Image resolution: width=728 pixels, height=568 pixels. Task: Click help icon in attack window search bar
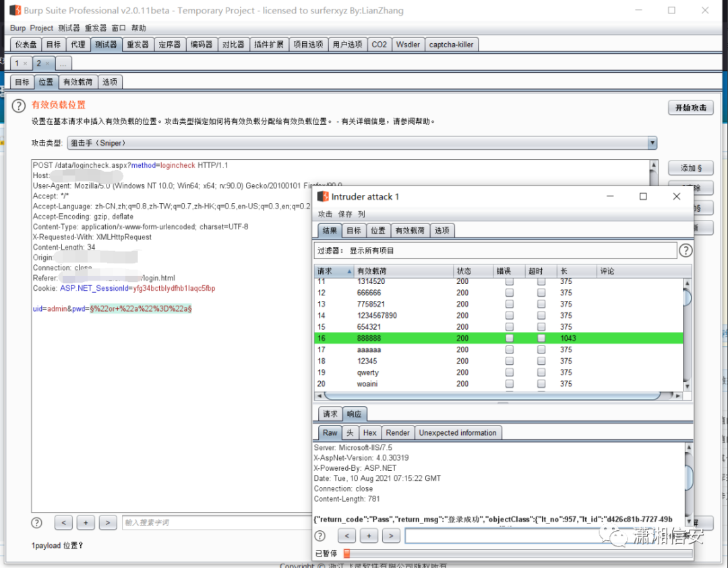coord(320,536)
